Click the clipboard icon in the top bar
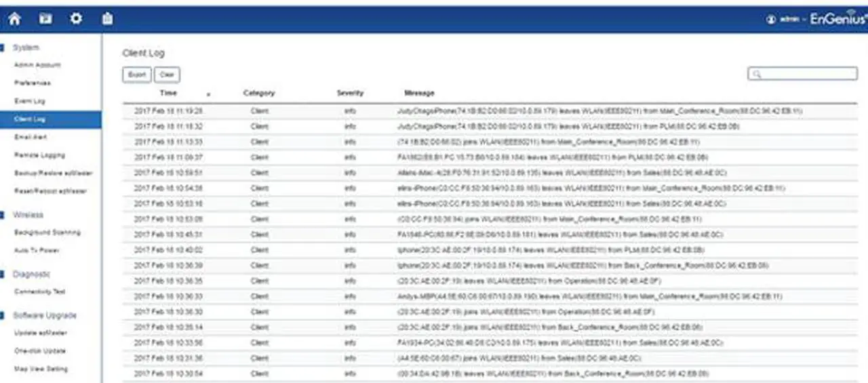 107,20
